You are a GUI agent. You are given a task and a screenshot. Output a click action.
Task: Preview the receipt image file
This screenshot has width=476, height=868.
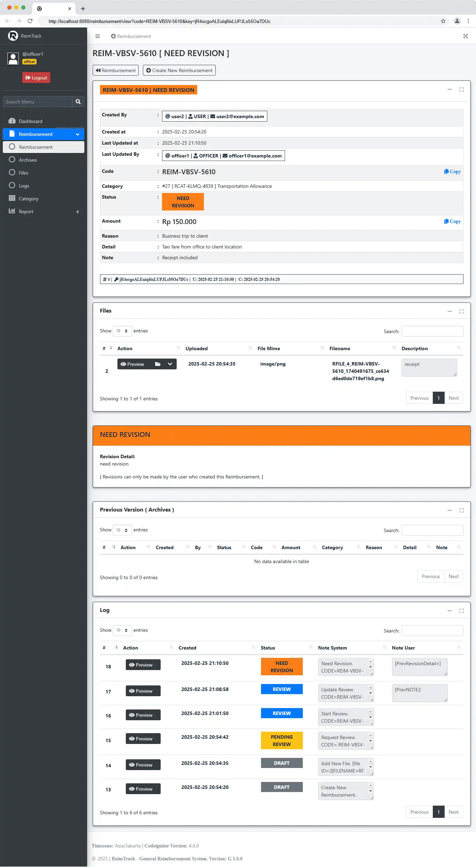pos(132,364)
